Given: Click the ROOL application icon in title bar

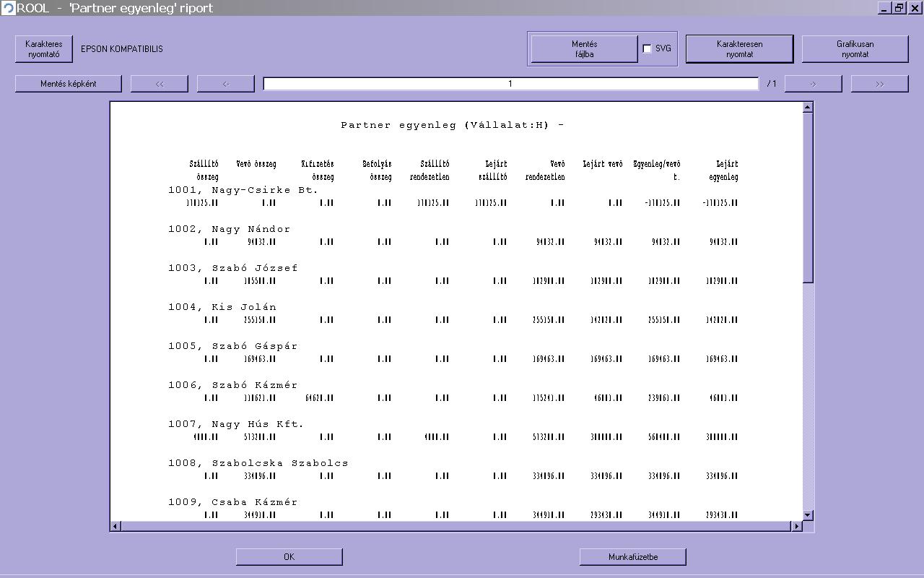Looking at the screenshot, I should [8, 8].
